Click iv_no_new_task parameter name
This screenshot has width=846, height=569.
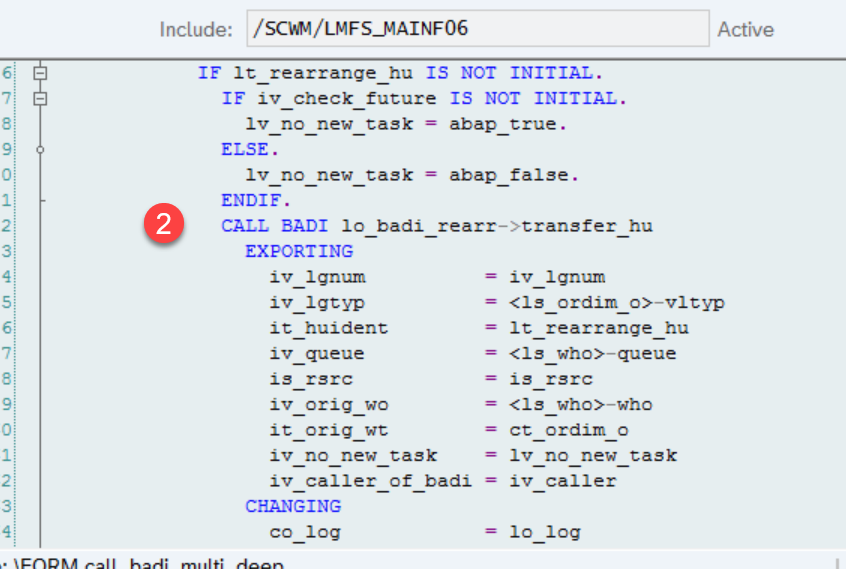click(353, 456)
